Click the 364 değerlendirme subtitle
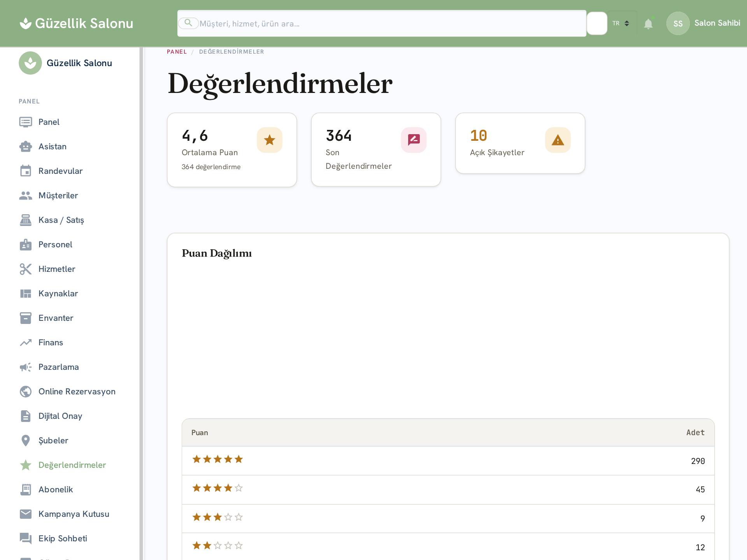 pyautogui.click(x=211, y=167)
